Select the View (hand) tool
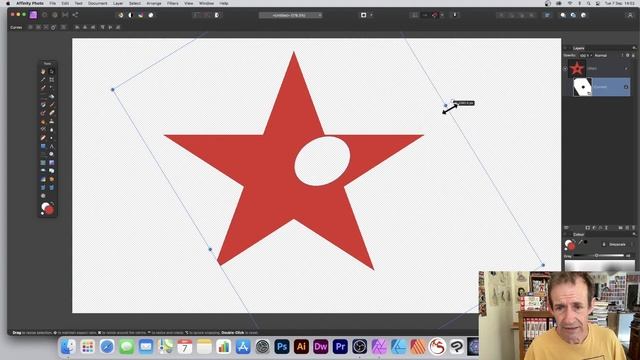 [x=43, y=71]
